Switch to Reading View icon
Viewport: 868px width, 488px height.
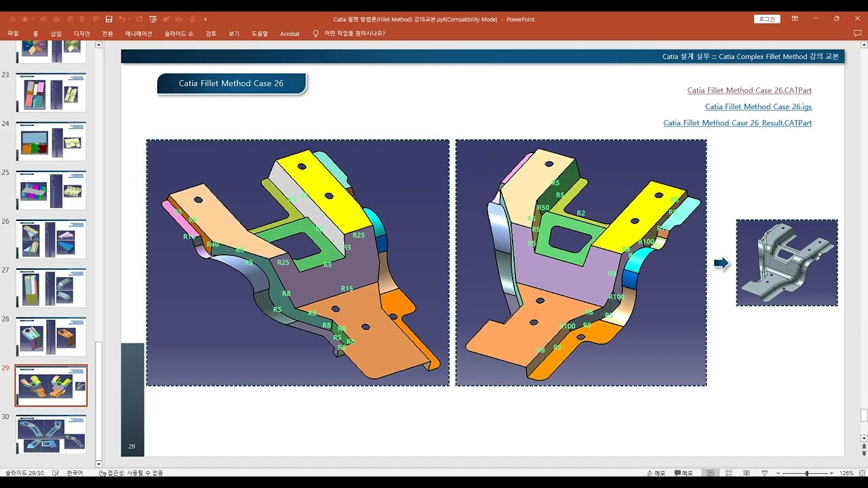tap(747, 473)
